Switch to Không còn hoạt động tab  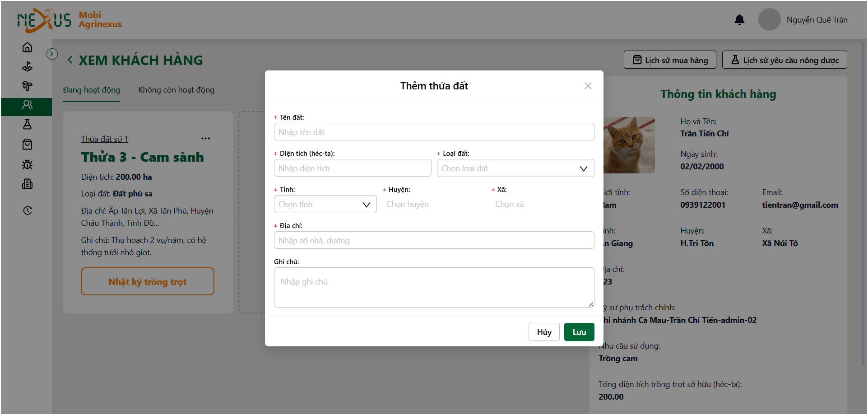click(x=176, y=90)
